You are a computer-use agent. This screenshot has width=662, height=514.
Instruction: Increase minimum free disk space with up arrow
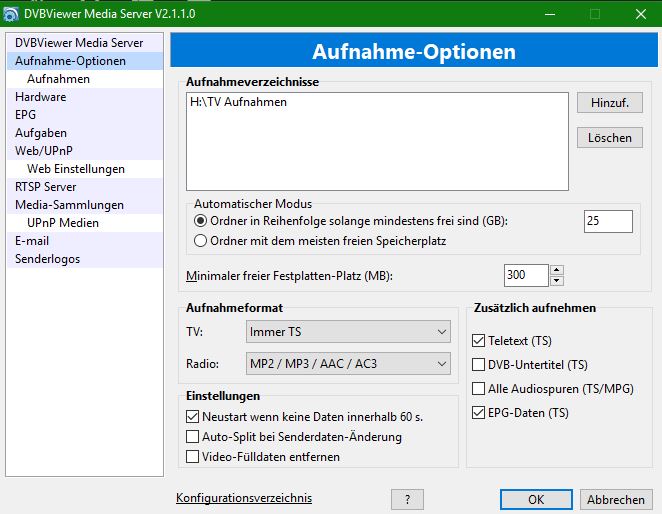pos(557,270)
